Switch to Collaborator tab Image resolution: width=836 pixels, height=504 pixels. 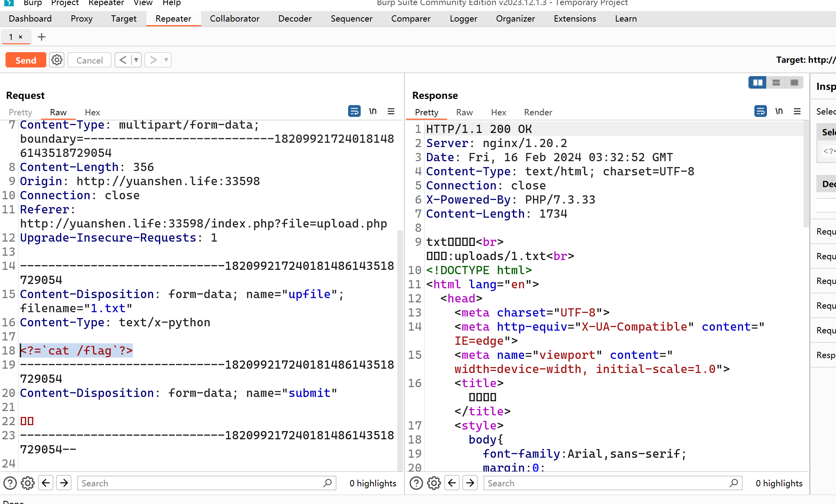click(235, 18)
